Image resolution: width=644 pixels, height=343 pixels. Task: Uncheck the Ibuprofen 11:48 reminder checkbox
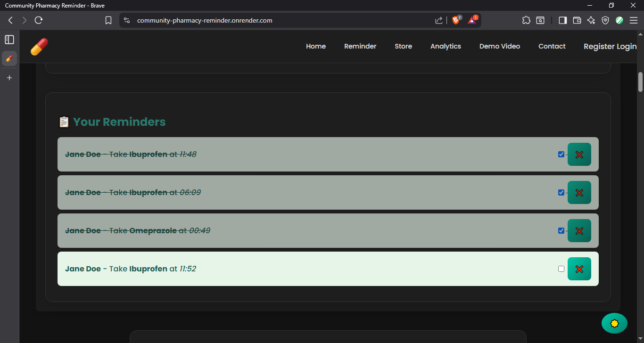pos(561,154)
